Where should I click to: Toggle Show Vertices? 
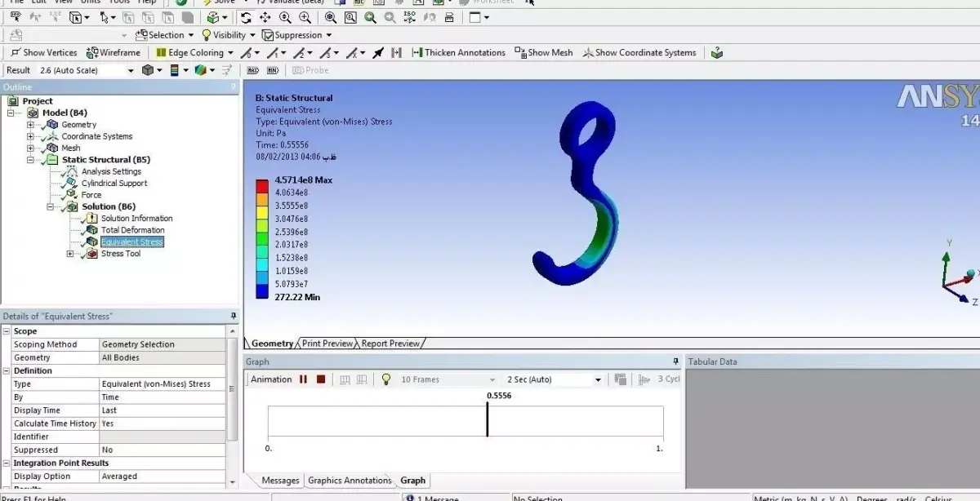point(44,53)
